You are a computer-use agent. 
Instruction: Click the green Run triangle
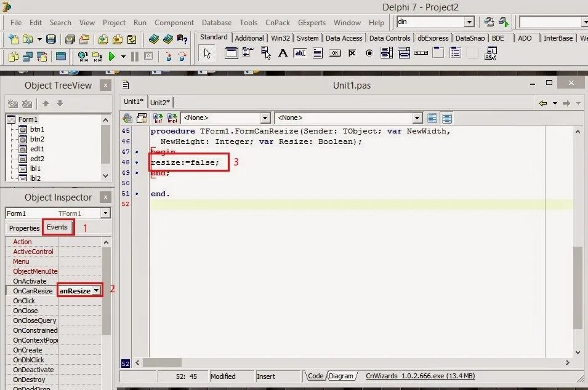tap(111, 57)
